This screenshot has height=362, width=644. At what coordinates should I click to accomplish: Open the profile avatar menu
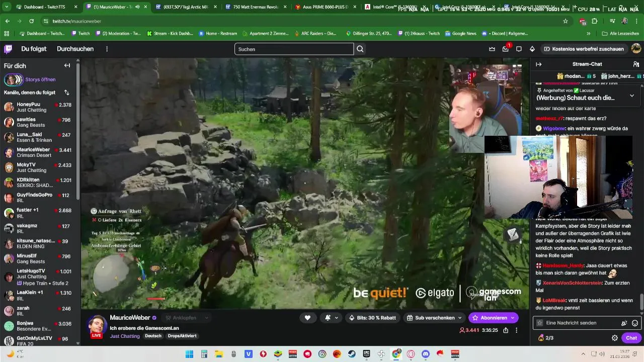[636, 49]
